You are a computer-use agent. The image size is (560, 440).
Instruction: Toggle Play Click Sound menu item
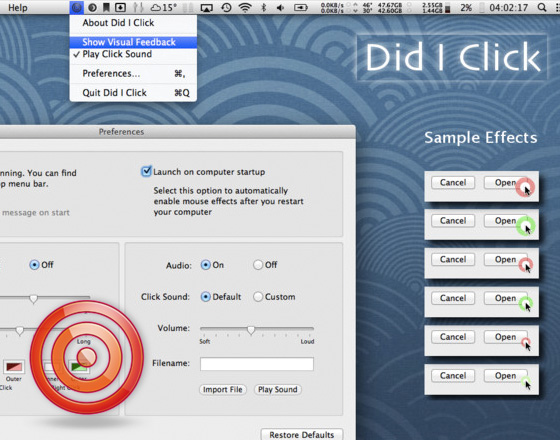[x=133, y=54]
